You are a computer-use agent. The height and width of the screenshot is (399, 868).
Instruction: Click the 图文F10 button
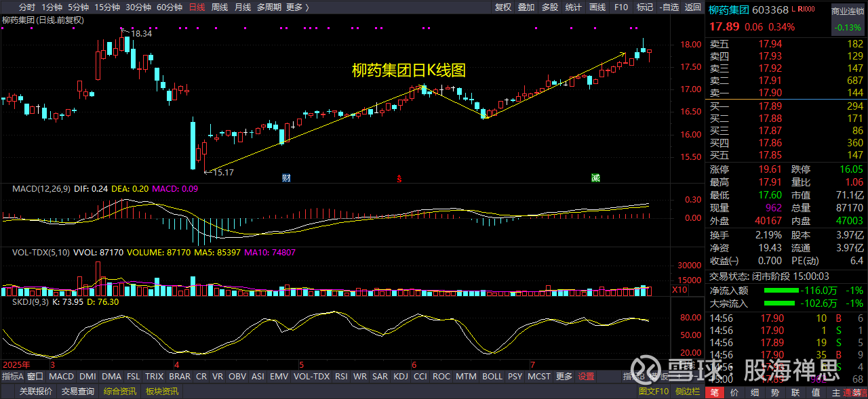[654, 392]
